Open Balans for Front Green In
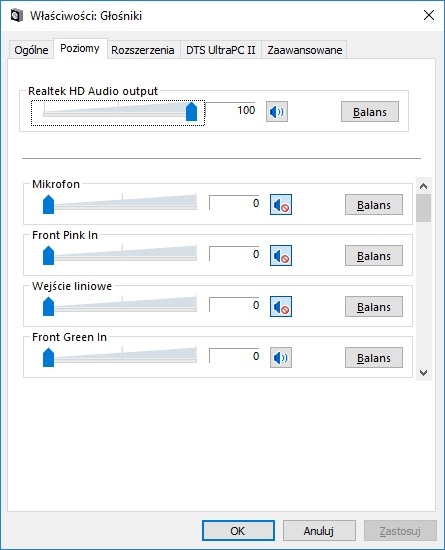Screen dimensions: 445x550 pyautogui.click(x=374, y=358)
